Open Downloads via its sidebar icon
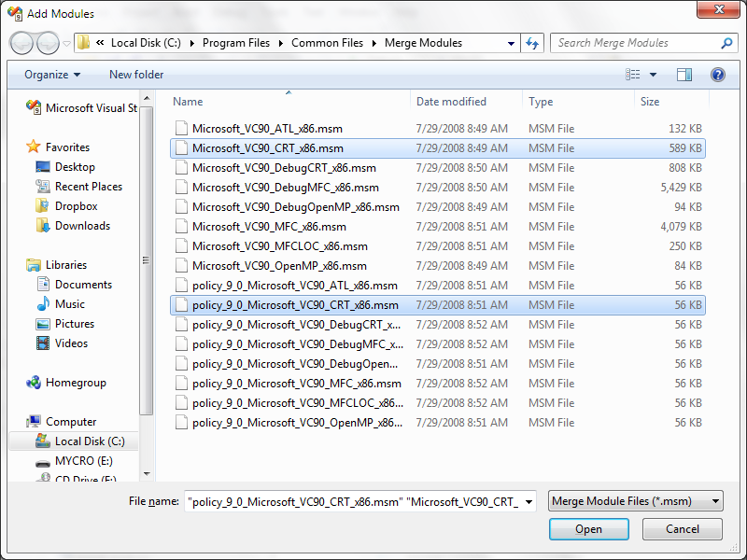The width and height of the screenshot is (747, 560). point(44,225)
